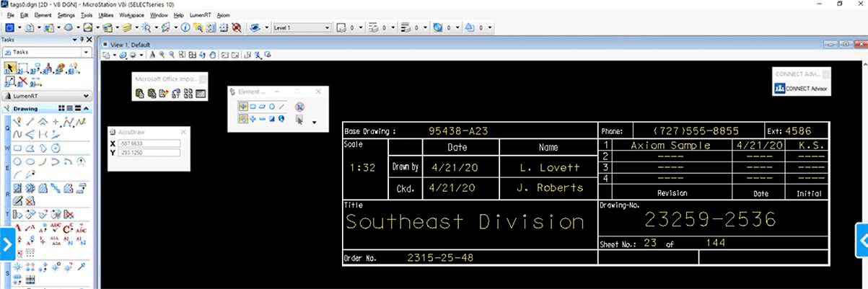Expand the LumenRT task group
868x289 pixels.
(x=86, y=95)
